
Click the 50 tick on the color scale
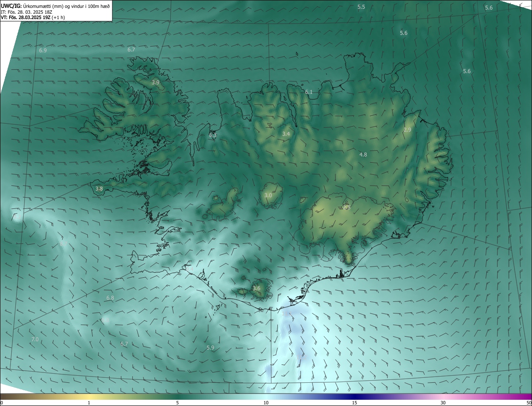click(529, 403)
